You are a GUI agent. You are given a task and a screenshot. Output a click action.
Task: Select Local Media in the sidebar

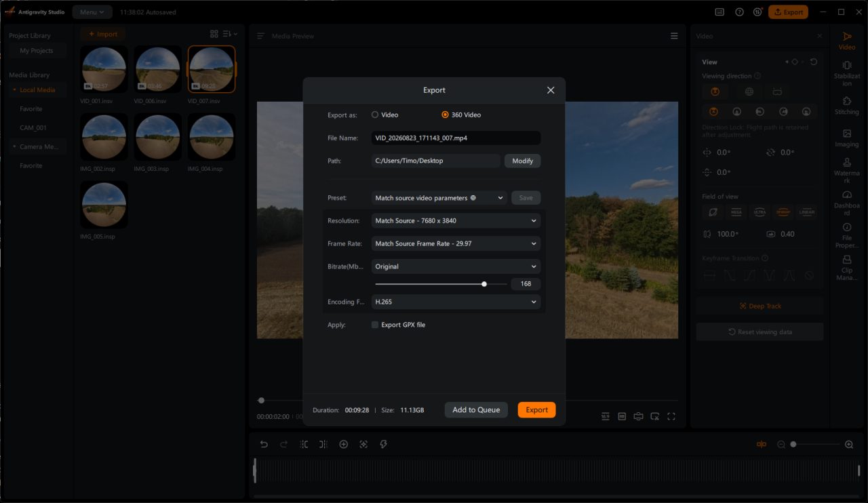pyautogui.click(x=37, y=90)
